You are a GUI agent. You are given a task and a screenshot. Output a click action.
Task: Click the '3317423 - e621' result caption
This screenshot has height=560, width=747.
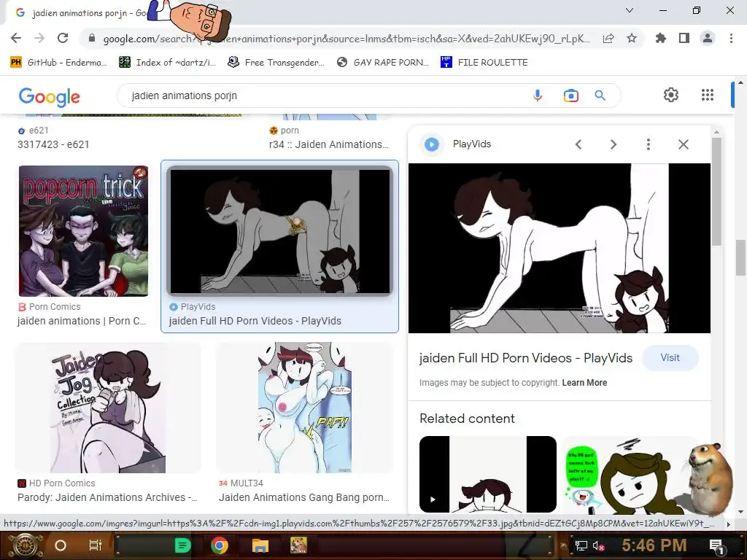pyautogui.click(x=53, y=145)
